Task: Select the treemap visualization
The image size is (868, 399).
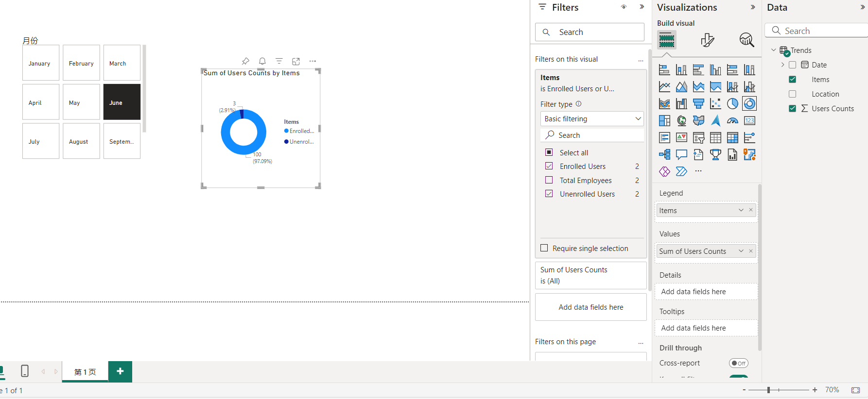Action: 664,121
